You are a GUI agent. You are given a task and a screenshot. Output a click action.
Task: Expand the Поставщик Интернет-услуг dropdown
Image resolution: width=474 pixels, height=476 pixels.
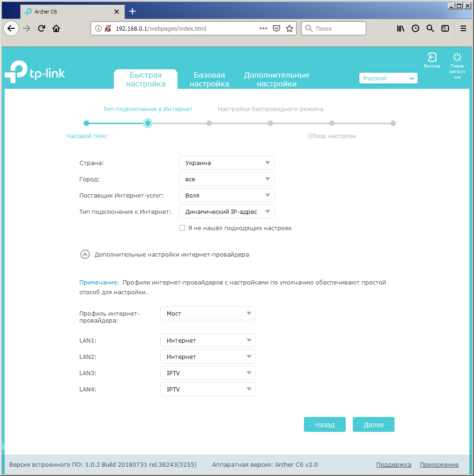(226, 196)
